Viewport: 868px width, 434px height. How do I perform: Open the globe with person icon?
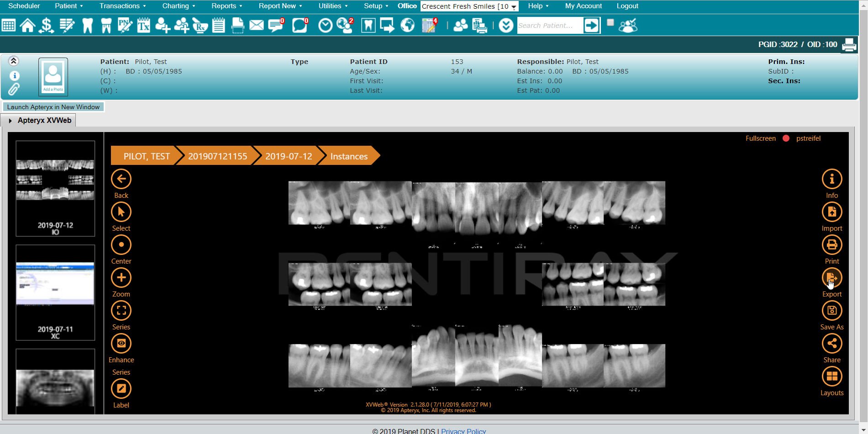[x=345, y=25]
